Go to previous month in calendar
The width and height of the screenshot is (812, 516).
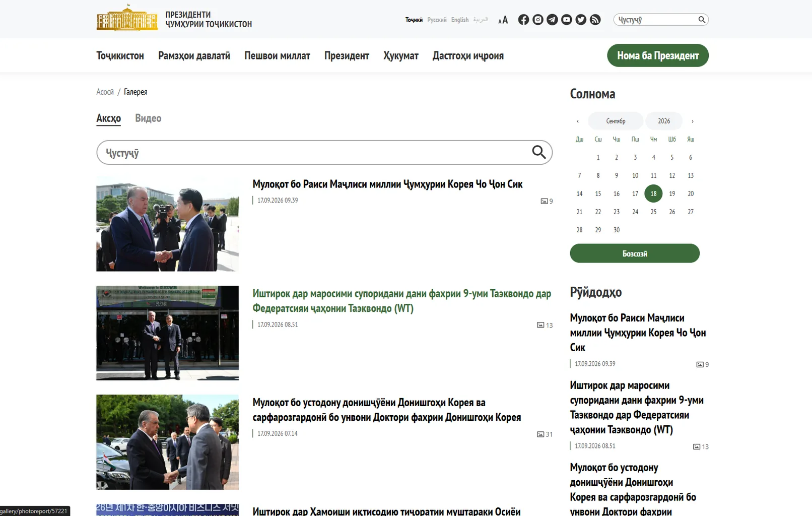pos(578,121)
